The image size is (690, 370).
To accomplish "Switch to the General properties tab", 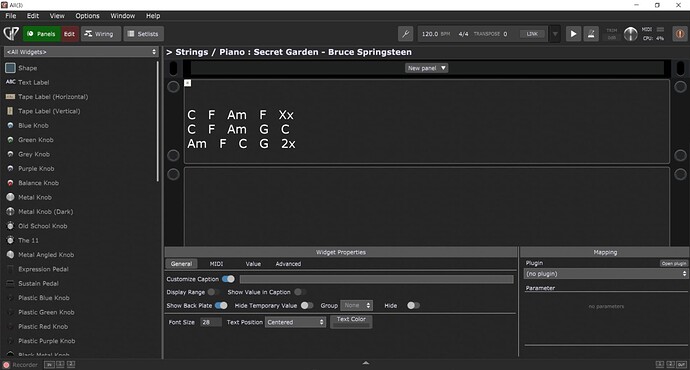I will click(181, 264).
